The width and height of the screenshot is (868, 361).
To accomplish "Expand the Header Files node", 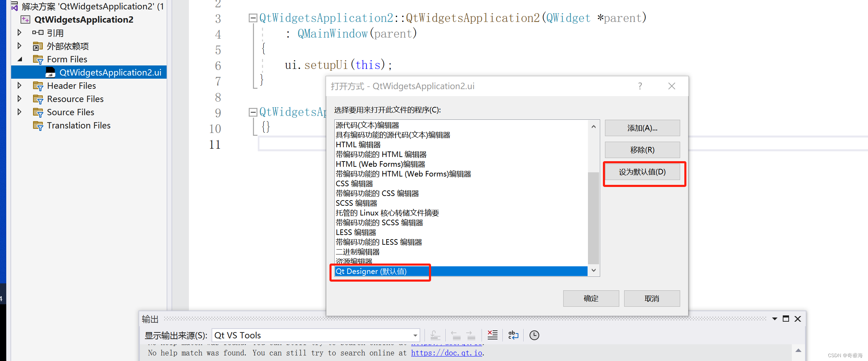I will (x=19, y=85).
